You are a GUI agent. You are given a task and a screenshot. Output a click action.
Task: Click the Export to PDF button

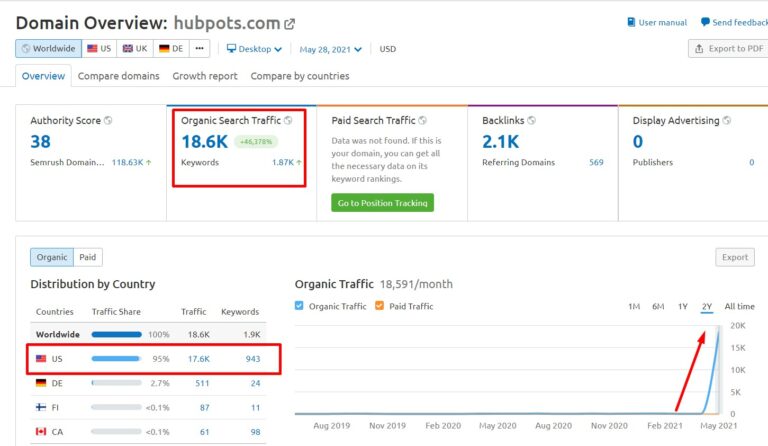point(728,48)
